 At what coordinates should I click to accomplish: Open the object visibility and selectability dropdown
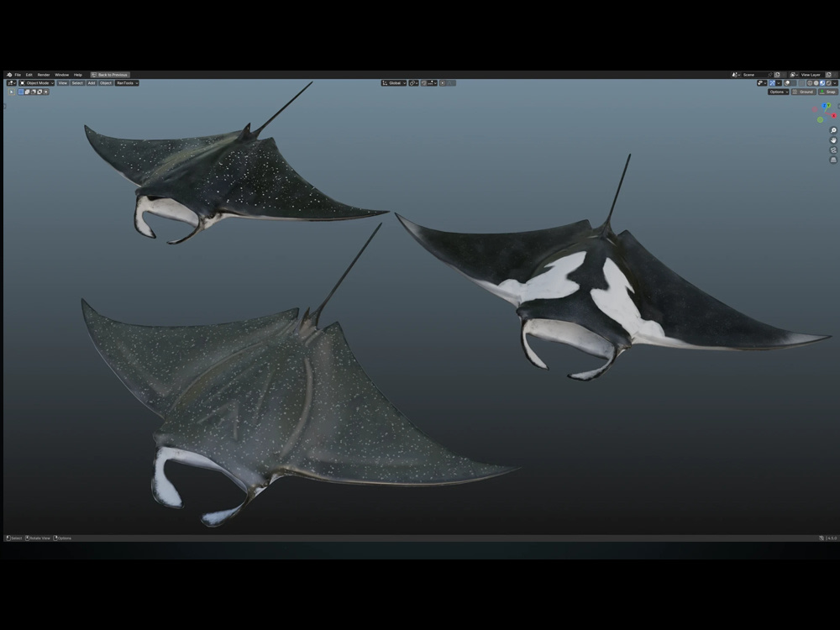pyautogui.click(x=762, y=83)
